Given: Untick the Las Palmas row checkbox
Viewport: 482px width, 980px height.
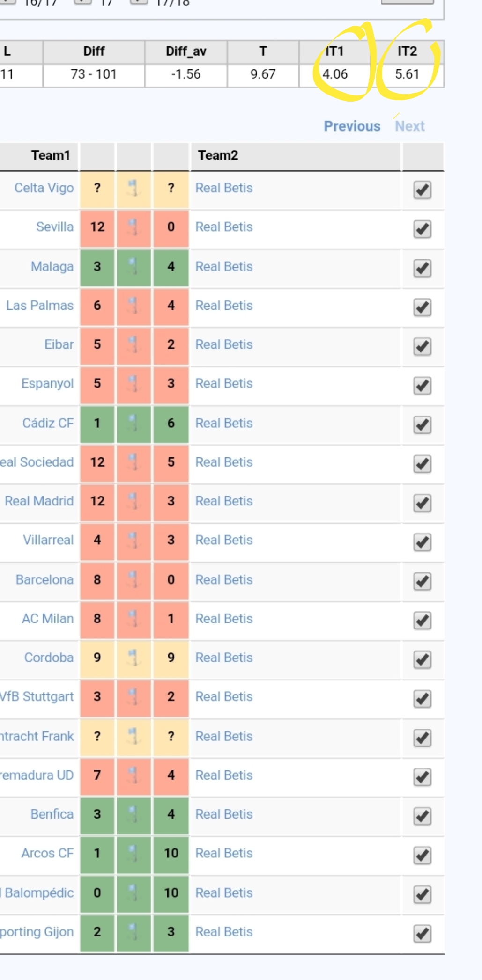Looking at the screenshot, I should (x=422, y=307).
